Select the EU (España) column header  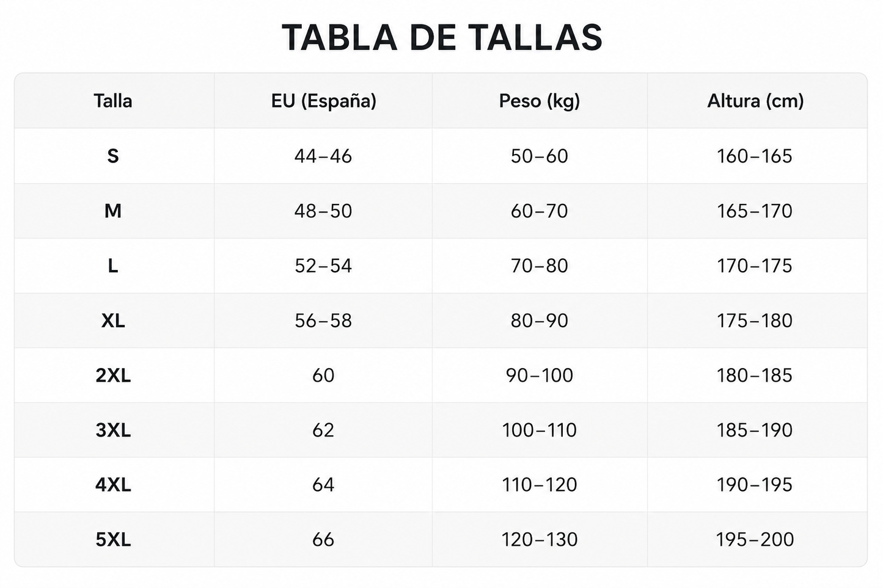pyautogui.click(x=323, y=101)
